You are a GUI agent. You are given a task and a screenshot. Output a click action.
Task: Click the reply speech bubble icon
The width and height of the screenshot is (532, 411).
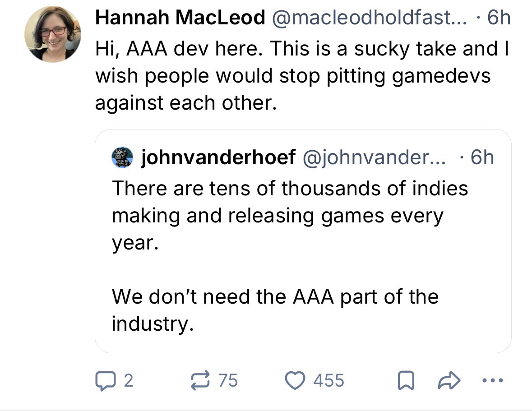click(105, 380)
